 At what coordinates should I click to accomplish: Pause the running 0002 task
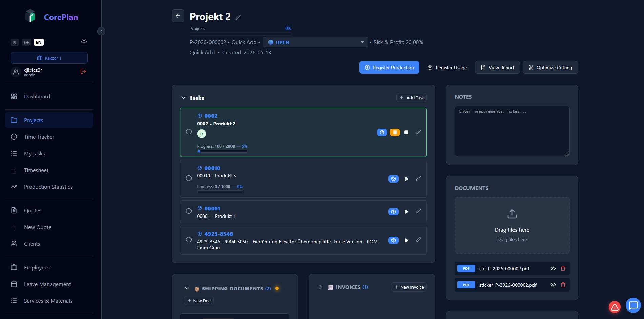click(x=395, y=132)
